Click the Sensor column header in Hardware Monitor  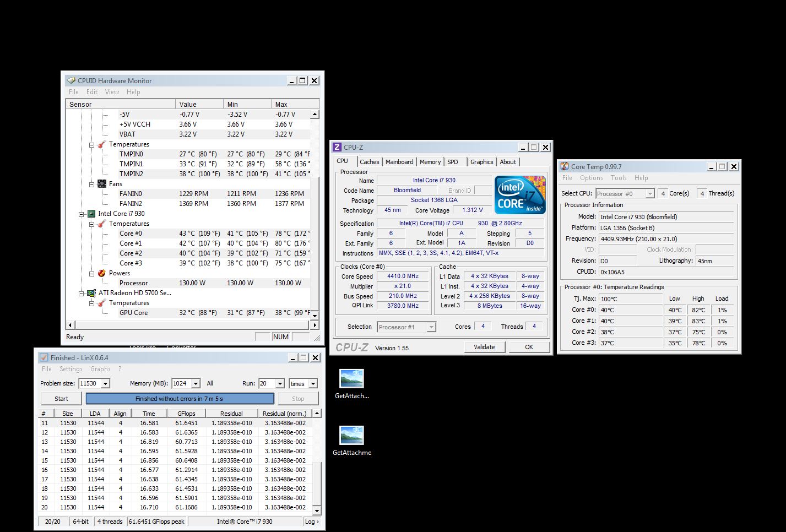(x=121, y=104)
